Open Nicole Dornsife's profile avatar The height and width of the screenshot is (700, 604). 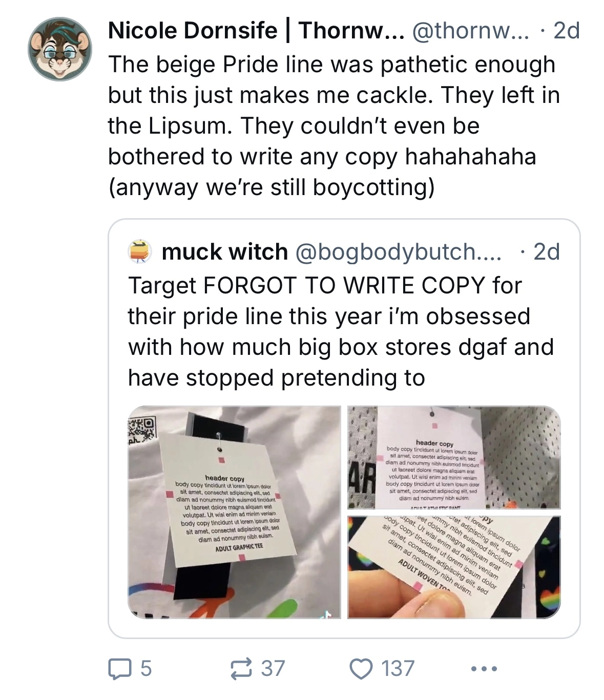60,49
